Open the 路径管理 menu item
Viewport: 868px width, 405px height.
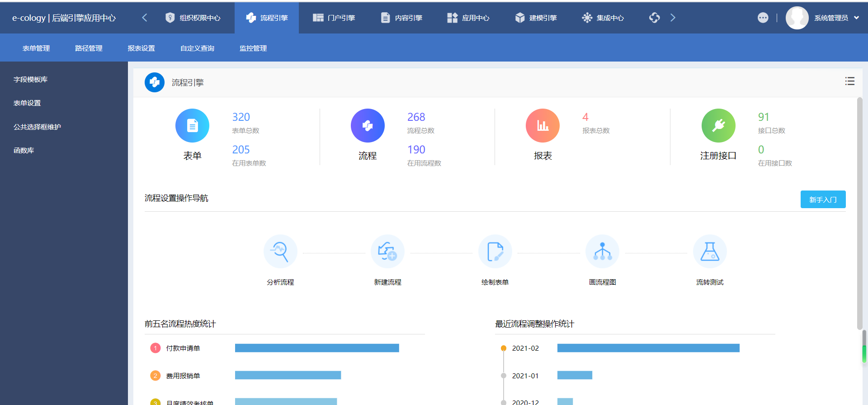click(x=89, y=48)
